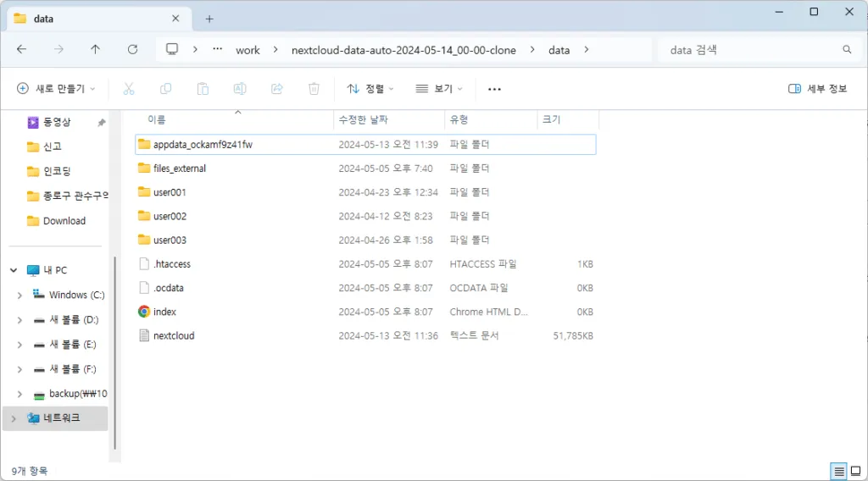Viewport: 868px width, 481px height.
Task: Click the Copy icon in toolbar
Action: (x=165, y=88)
